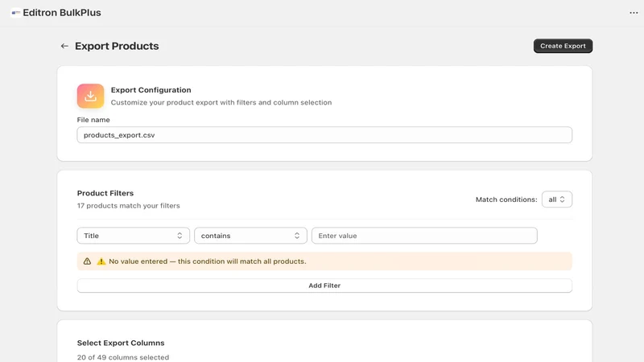The image size is (644, 362).
Task: Click the File name input field
Action: [324, 135]
